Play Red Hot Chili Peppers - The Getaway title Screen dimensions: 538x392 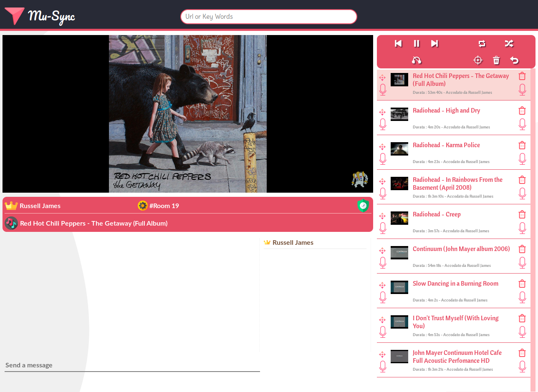[x=461, y=80]
